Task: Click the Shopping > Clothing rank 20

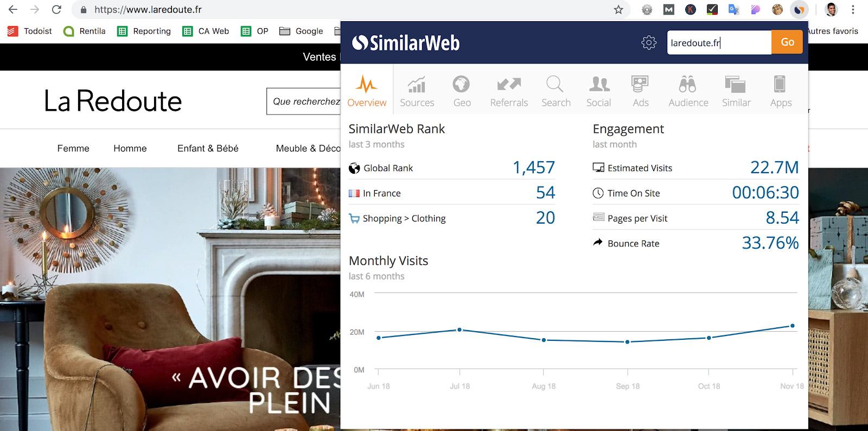Action: tap(545, 218)
